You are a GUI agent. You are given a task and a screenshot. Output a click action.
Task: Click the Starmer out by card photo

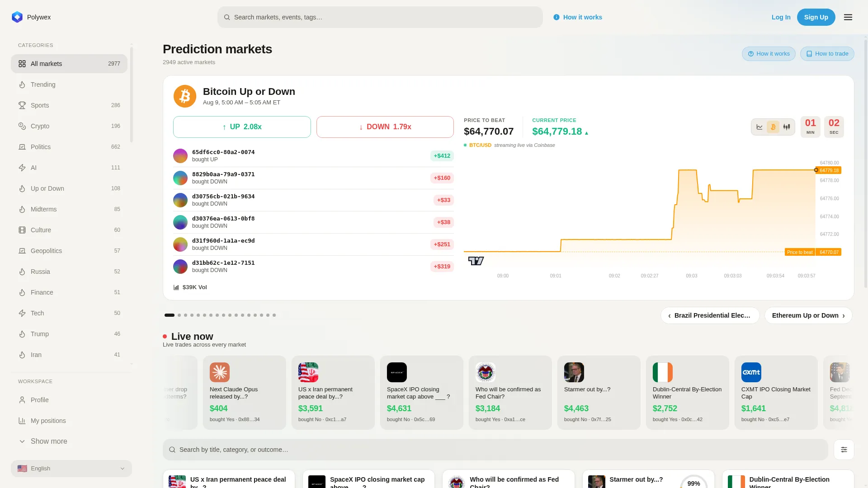coord(574,372)
